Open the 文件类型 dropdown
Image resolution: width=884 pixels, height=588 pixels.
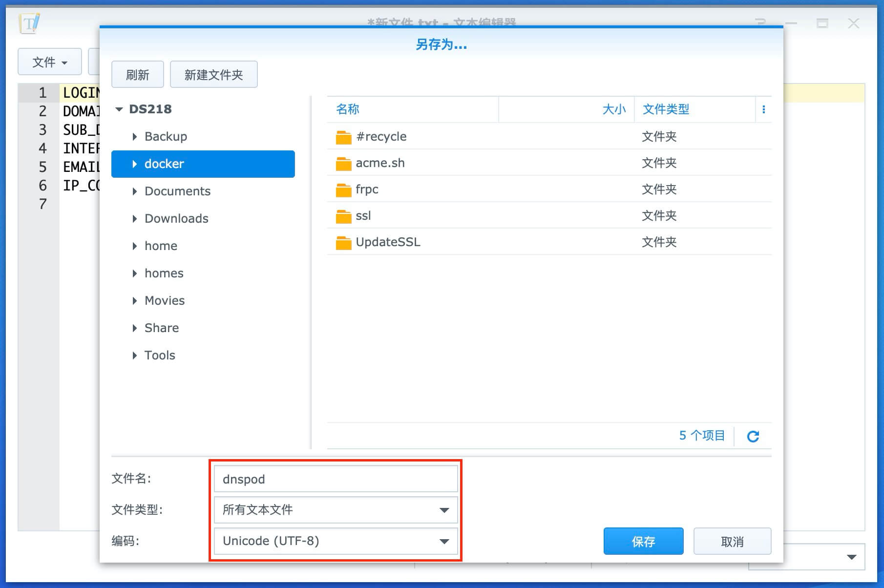tap(336, 510)
